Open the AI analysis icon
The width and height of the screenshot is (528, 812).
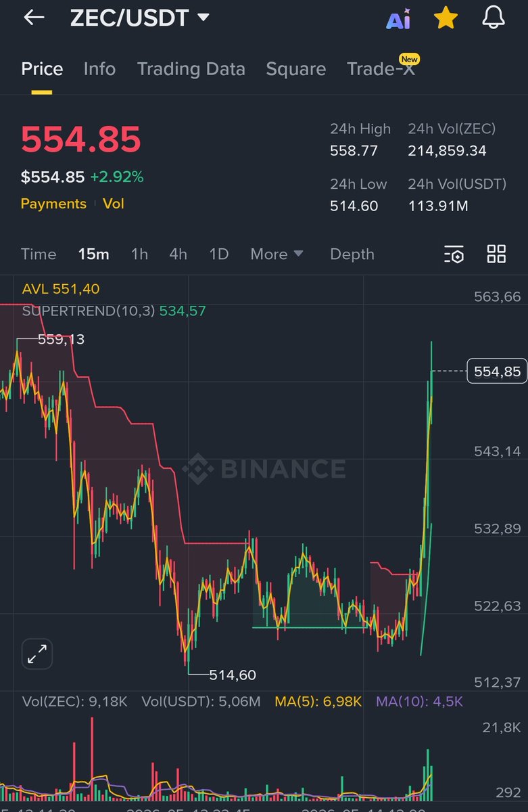[398, 20]
